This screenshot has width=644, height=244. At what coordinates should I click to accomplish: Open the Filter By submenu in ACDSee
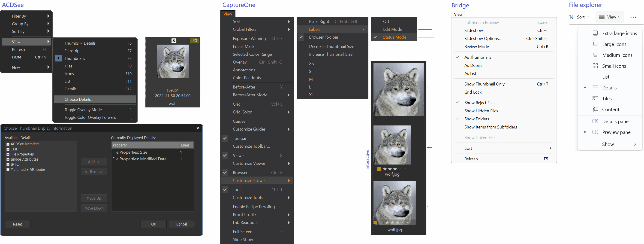26,16
